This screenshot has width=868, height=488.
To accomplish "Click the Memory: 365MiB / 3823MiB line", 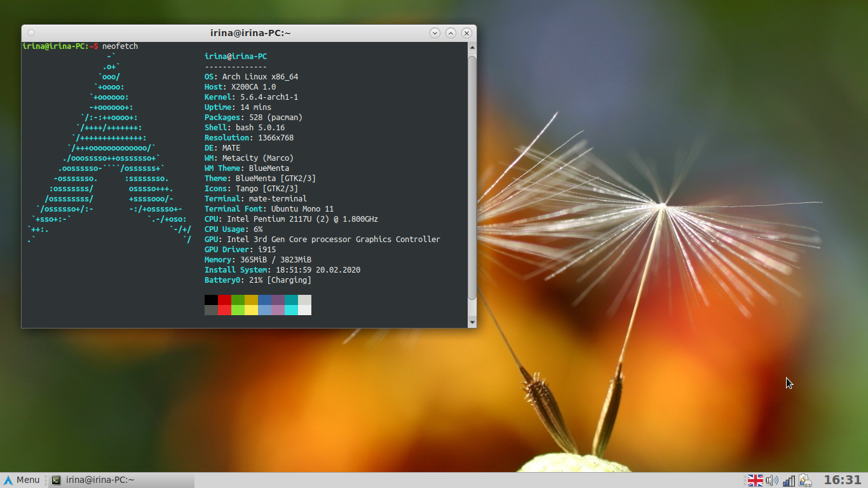I will tap(258, 260).
